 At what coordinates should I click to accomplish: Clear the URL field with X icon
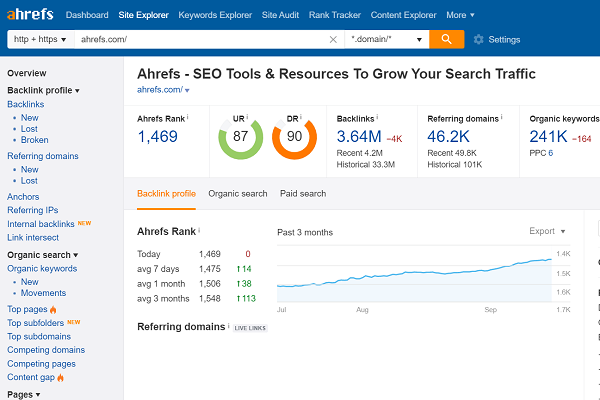pyautogui.click(x=333, y=39)
